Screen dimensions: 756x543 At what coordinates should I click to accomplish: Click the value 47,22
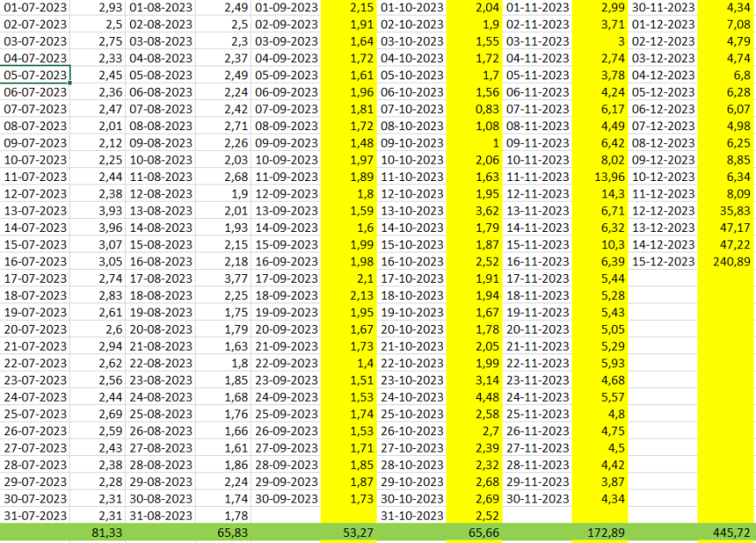[734, 245]
